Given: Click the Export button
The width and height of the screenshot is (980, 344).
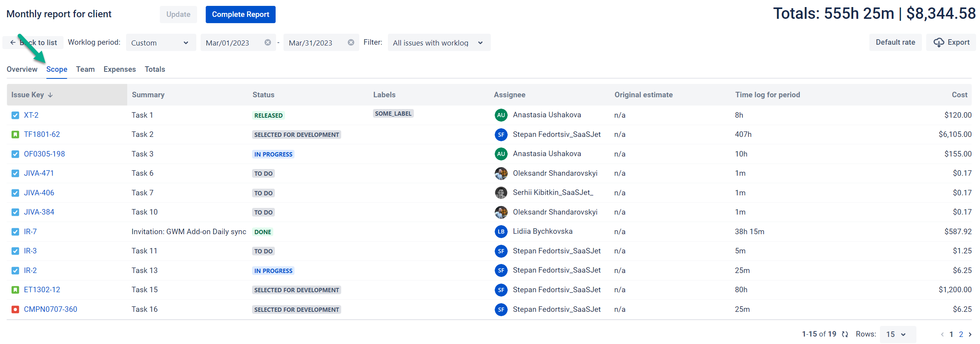Looking at the screenshot, I should click(951, 42).
